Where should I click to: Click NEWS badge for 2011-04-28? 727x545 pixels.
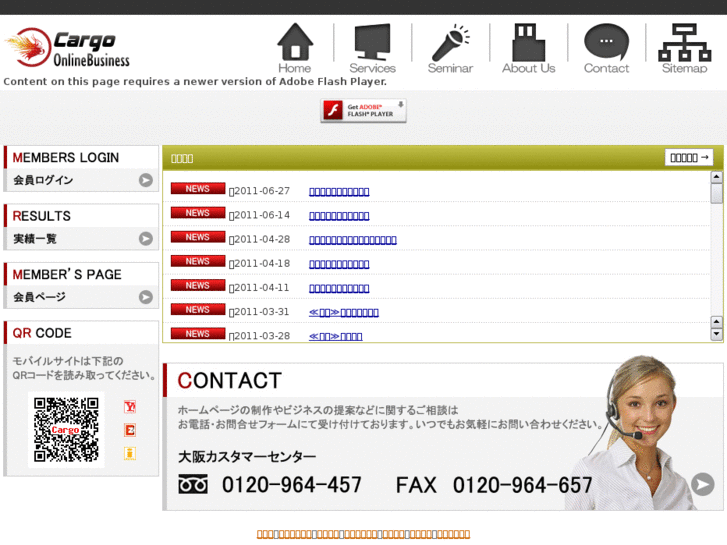tap(198, 237)
